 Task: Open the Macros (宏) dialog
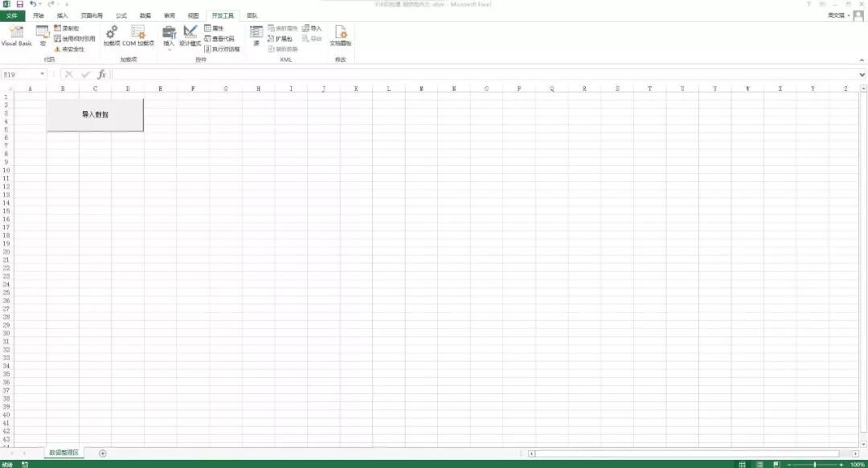43,35
